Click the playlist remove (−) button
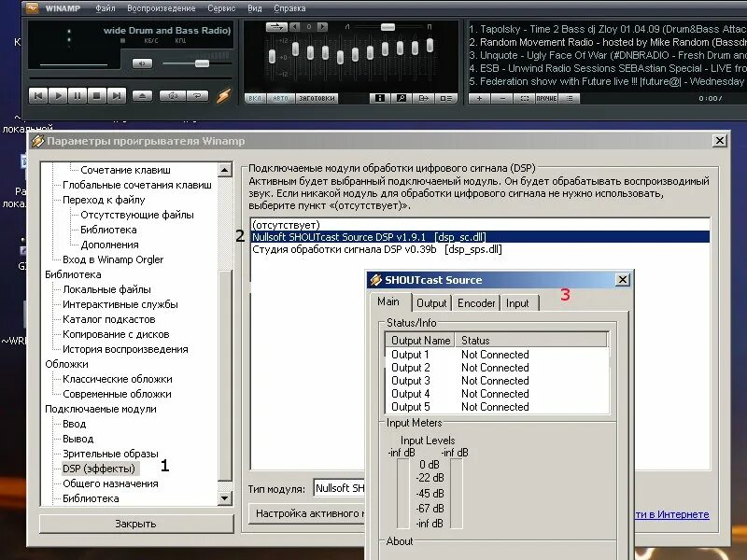The width and height of the screenshot is (747, 560). point(502,99)
